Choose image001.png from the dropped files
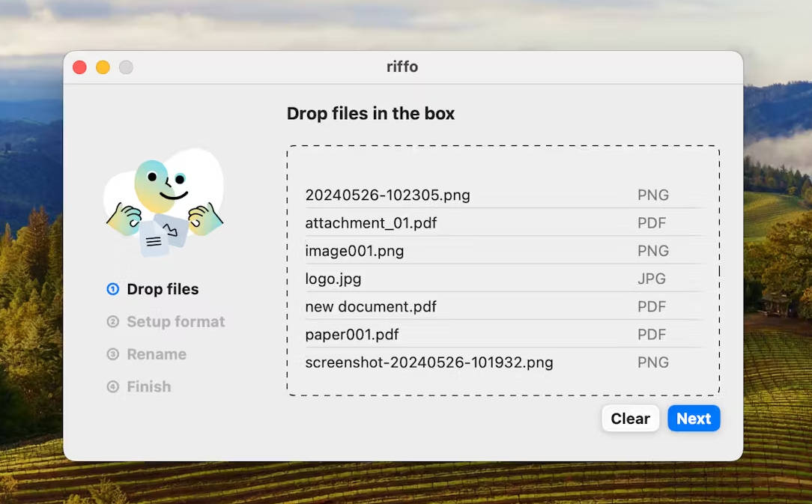Image resolution: width=812 pixels, height=504 pixels. click(354, 251)
